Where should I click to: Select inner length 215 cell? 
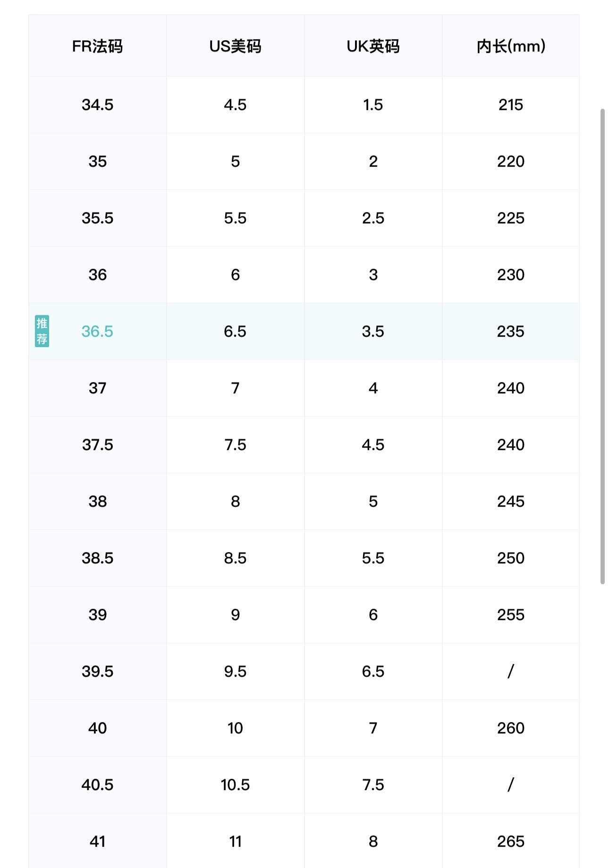(x=511, y=105)
